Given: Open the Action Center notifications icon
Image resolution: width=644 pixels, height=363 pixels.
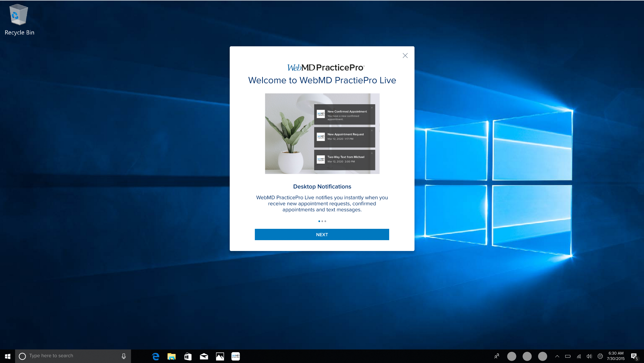Looking at the screenshot, I should pos(634,356).
